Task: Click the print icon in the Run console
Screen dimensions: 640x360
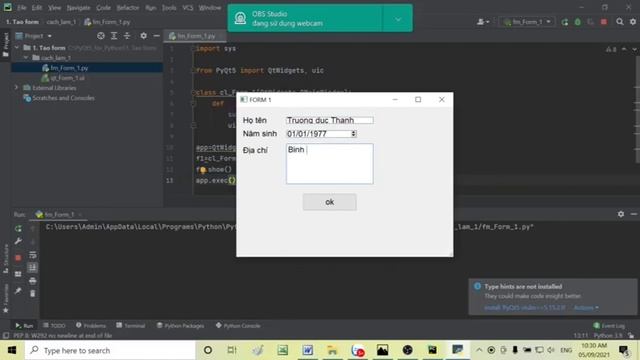Action: click(x=33, y=281)
